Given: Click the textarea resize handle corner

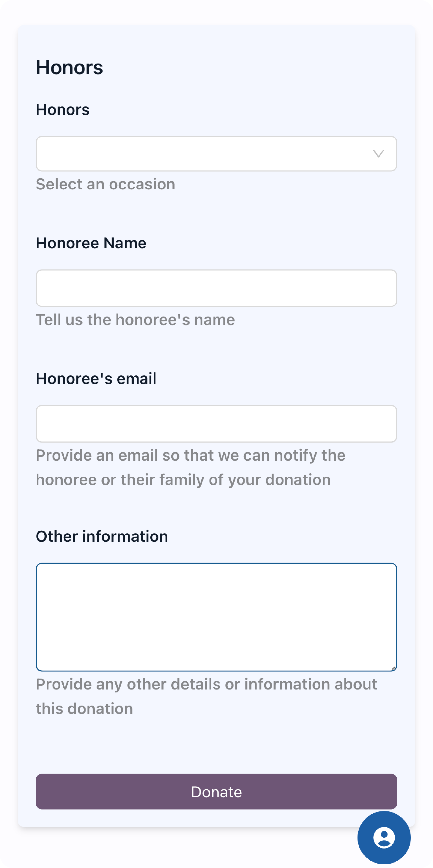Looking at the screenshot, I should [x=394, y=668].
